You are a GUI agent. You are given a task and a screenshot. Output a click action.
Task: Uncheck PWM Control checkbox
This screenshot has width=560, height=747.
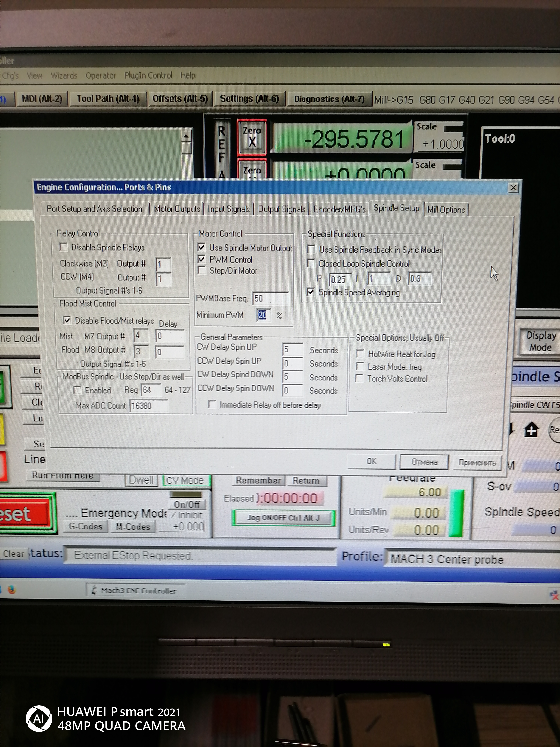[x=202, y=259]
